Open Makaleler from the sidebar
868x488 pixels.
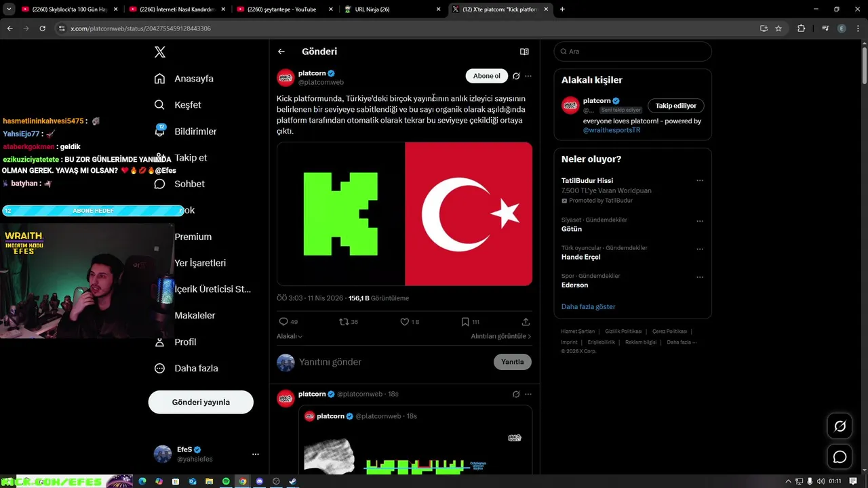pos(195,315)
